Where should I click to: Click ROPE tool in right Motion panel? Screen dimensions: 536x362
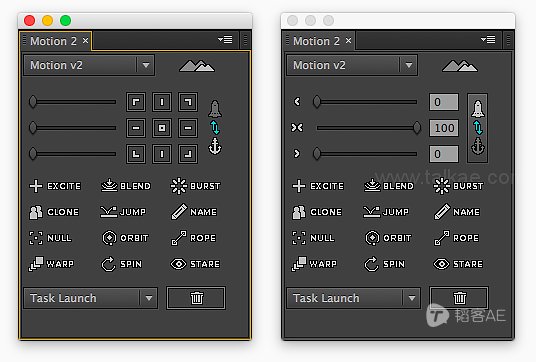pyautogui.click(x=456, y=238)
